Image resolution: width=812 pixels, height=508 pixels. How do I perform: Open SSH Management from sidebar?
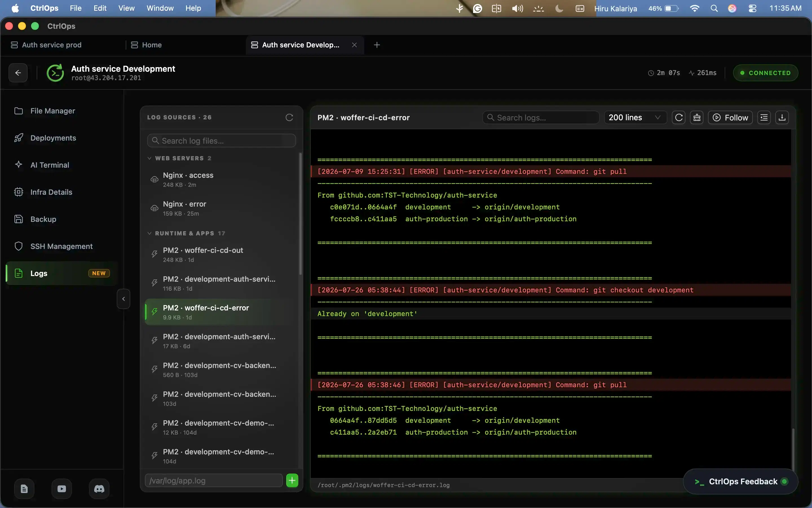click(62, 246)
